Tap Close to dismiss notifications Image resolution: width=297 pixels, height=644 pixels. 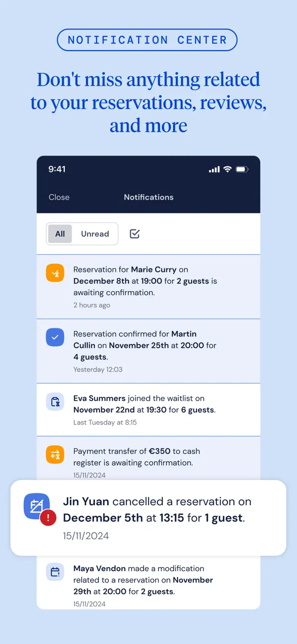point(59,197)
